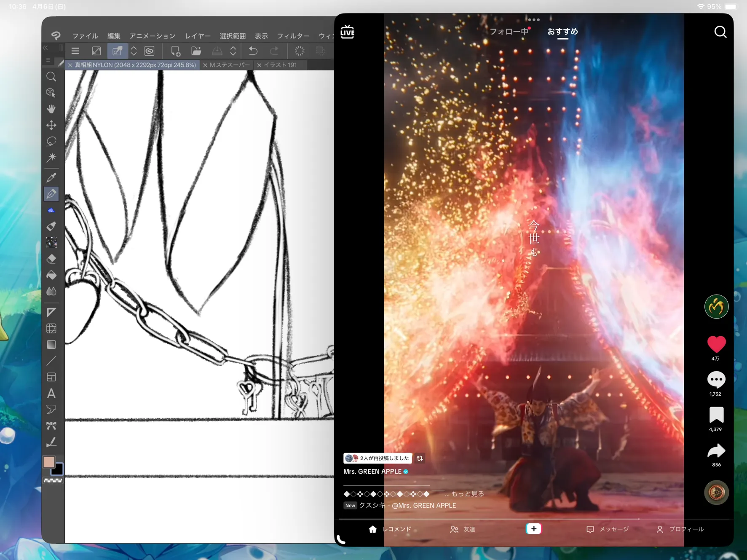
Task: Expand the save options arrows in command bar
Action: pos(233,51)
